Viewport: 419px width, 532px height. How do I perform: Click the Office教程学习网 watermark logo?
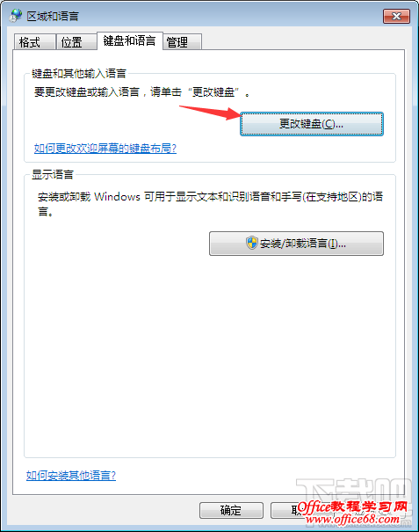[352, 506]
